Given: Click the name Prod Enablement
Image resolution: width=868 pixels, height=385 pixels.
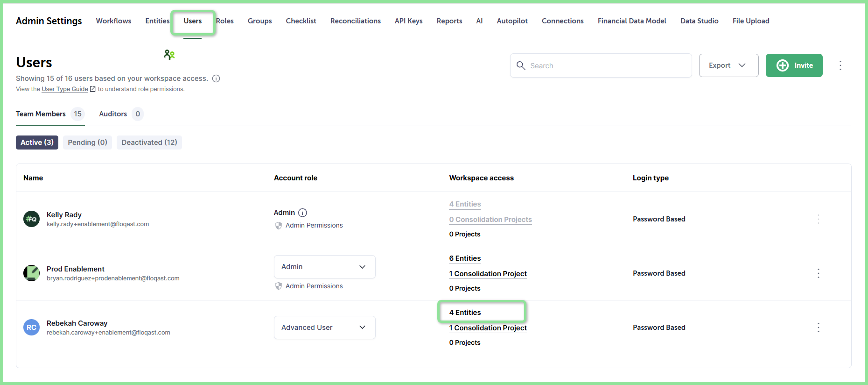Looking at the screenshot, I should coord(76,269).
